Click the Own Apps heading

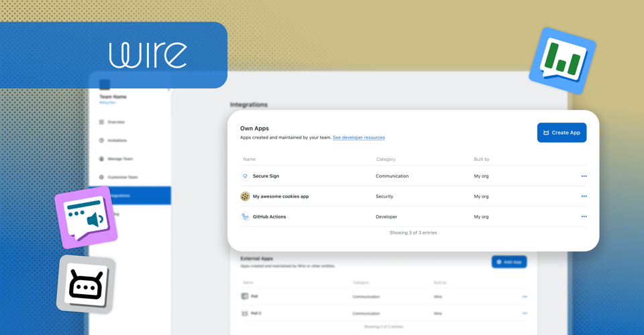(x=254, y=129)
